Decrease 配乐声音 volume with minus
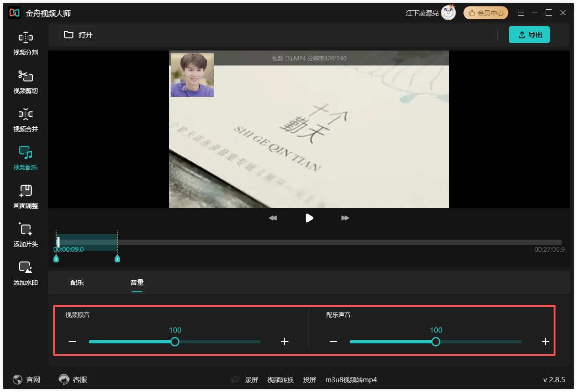577x392 pixels. (x=333, y=341)
